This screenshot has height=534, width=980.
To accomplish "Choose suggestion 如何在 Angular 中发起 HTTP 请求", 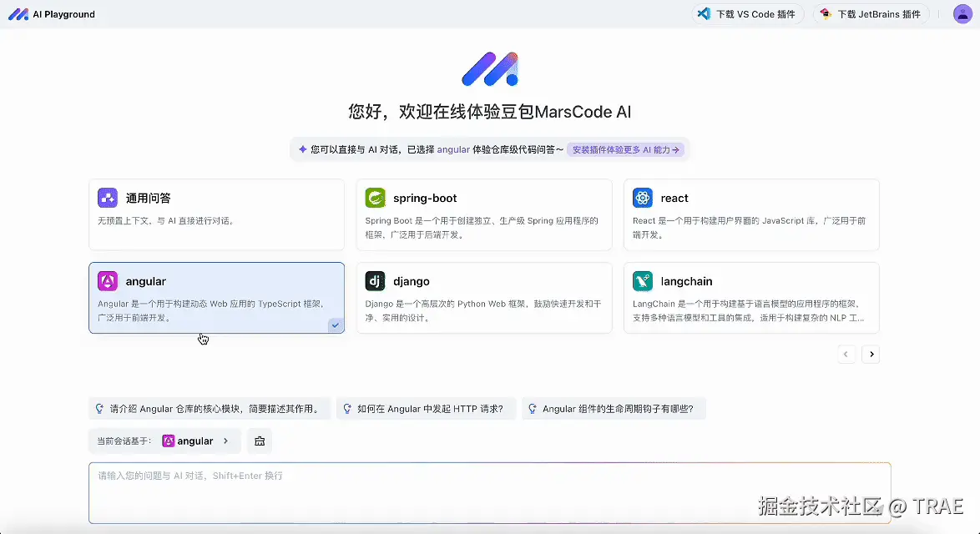I will coord(427,409).
